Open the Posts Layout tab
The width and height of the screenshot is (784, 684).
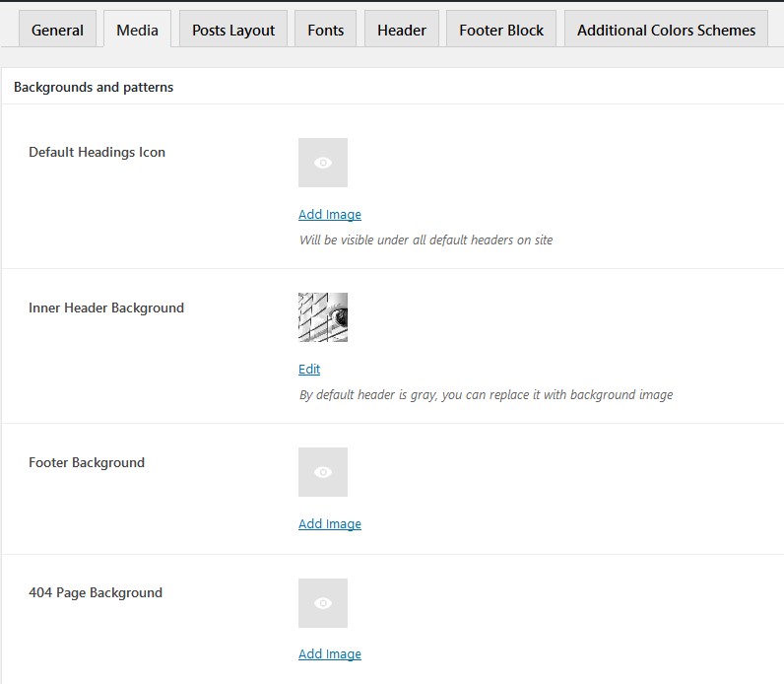[x=233, y=30]
